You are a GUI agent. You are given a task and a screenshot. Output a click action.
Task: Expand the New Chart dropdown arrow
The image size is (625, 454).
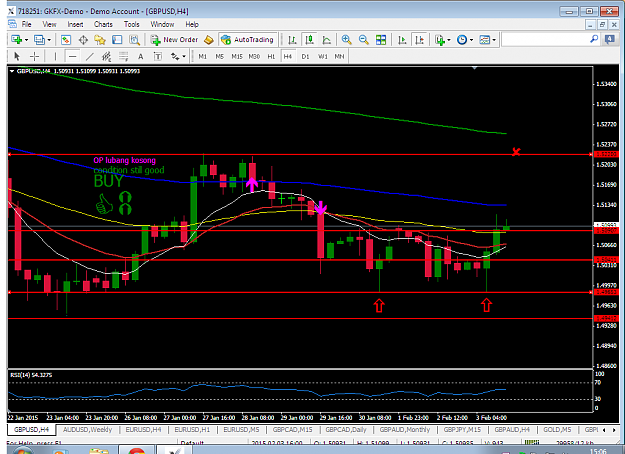(26, 40)
